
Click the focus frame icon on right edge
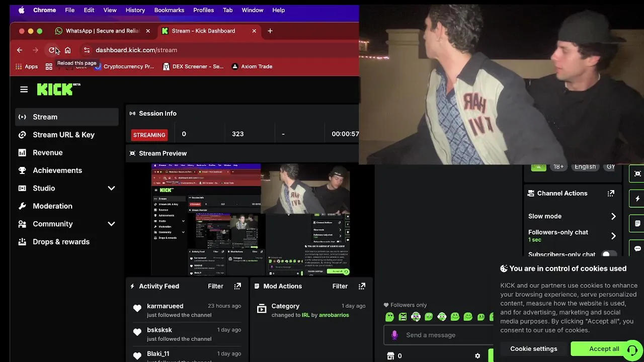pyautogui.click(x=637, y=173)
